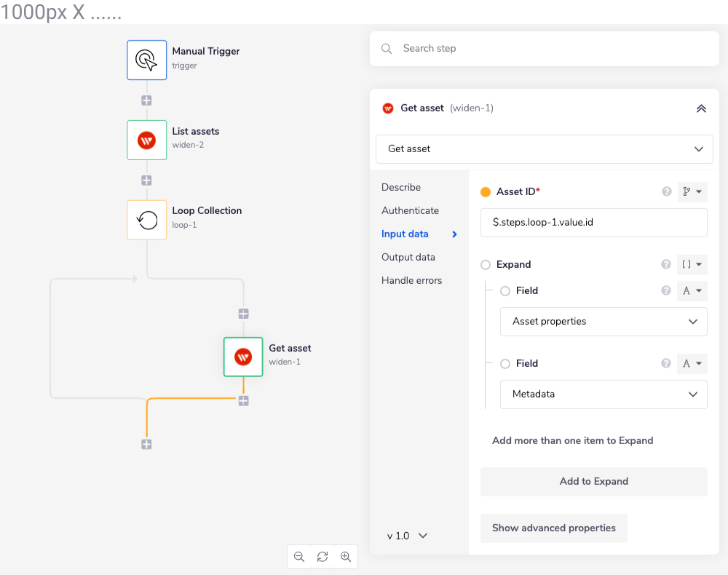Toggle the second Field radio circle
Viewport: 728px width, 575px height.
pos(505,364)
